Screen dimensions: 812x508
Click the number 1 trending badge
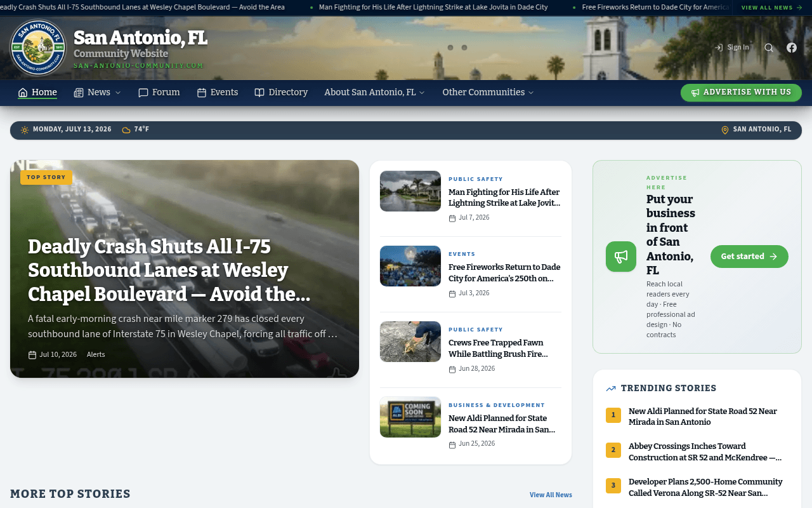point(613,415)
